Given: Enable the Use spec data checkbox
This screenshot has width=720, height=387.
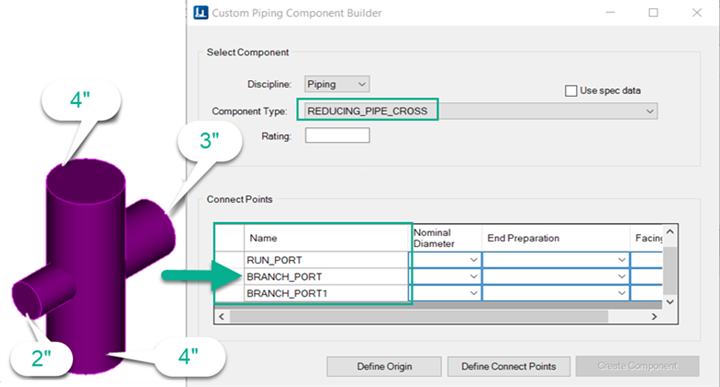Looking at the screenshot, I should pyautogui.click(x=571, y=91).
